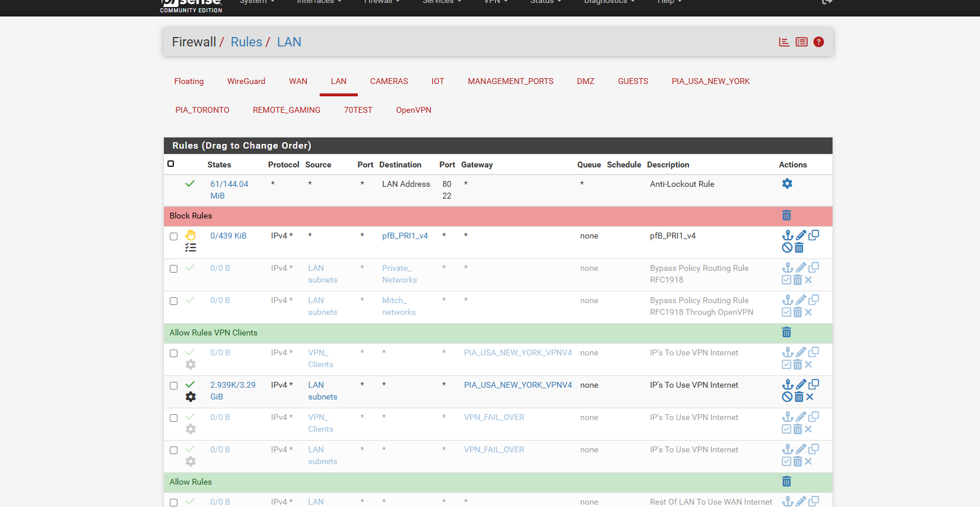Copy the pfB_PRI1_v4 rule
The height and width of the screenshot is (507, 980).
[x=814, y=235]
